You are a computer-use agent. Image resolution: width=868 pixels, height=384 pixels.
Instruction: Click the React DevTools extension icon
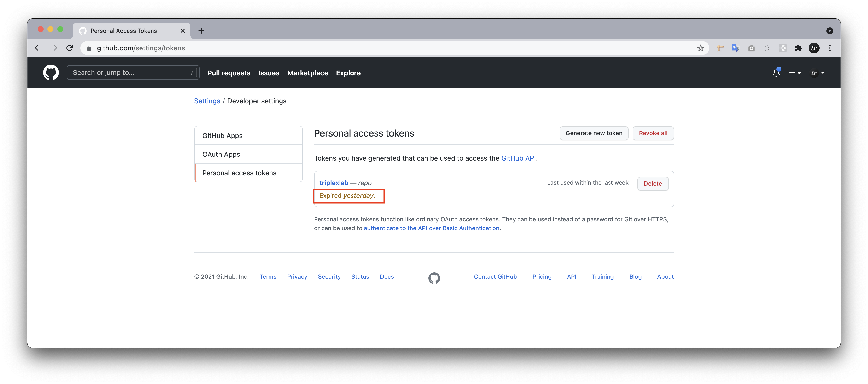tap(782, 48)
